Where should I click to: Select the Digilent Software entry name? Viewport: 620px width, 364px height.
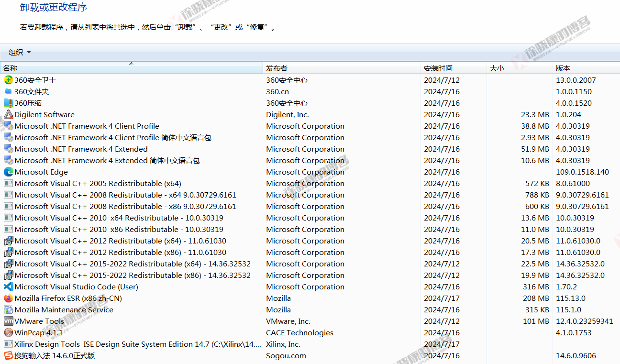pyautogui.click(x=44, y=114)
